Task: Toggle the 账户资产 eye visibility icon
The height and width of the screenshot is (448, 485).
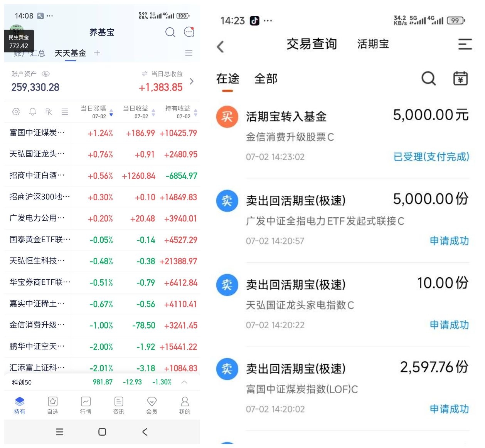Action: pyautogui.click(x=45, y=74)
